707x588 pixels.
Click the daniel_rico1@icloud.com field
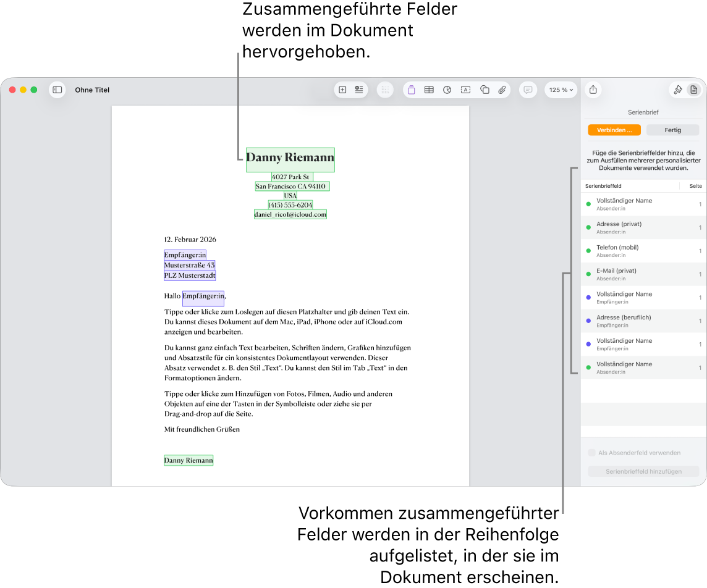pos(290,214)
